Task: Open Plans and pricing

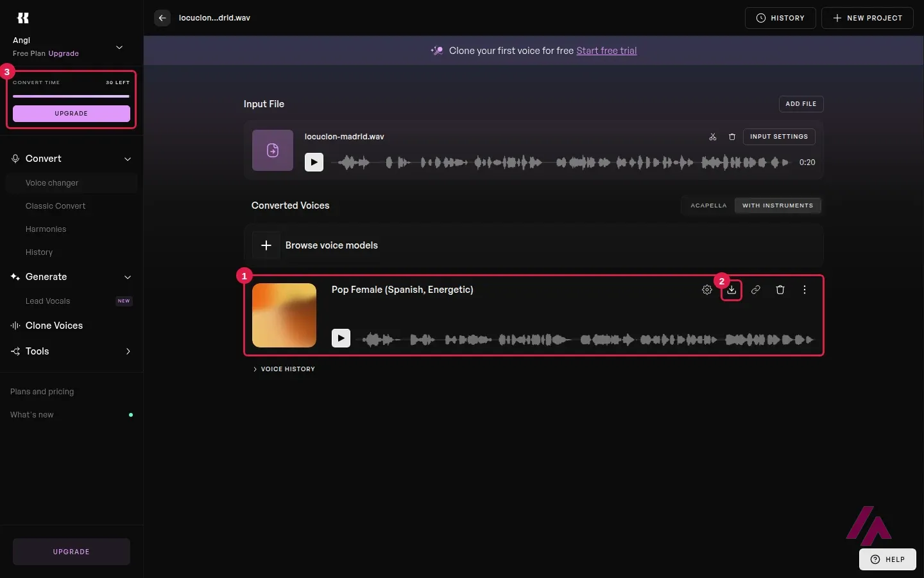Action: pos(42,392)
